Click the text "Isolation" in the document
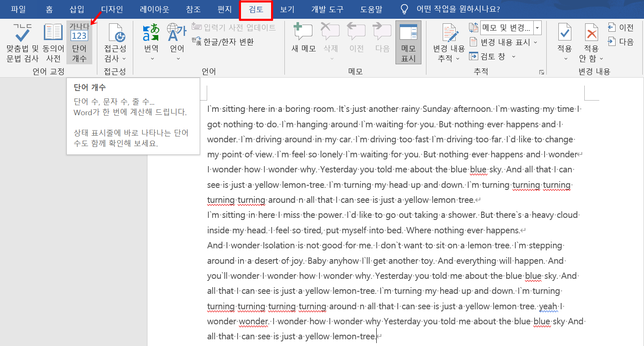The height and width of the screenshot is (346, 644). (279, 245)
